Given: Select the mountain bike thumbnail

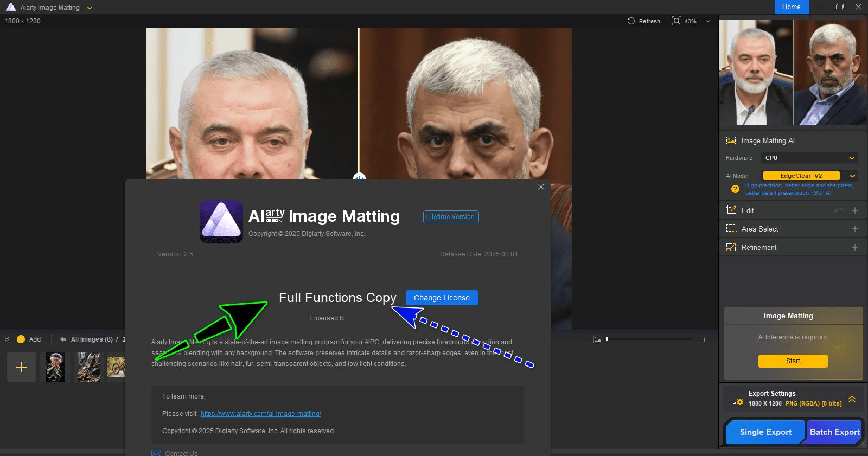Looking at the screenshot, I should pyautogui.click(x=116, y=367).
